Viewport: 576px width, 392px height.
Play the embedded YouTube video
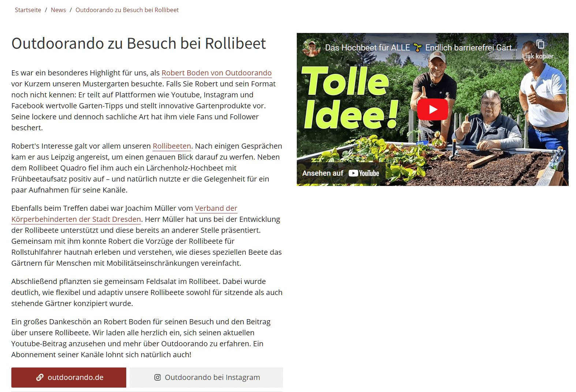(433, 109)
